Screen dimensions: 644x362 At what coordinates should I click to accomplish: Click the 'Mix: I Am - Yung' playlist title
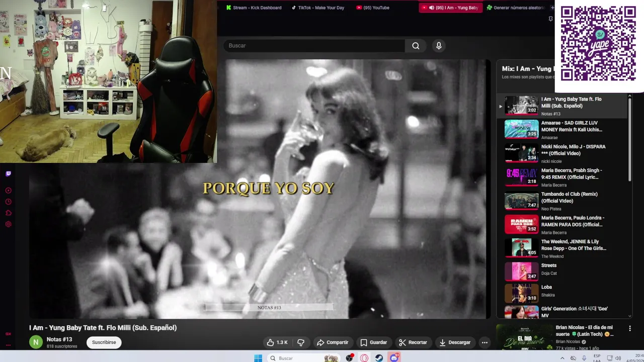click(527, 69)
